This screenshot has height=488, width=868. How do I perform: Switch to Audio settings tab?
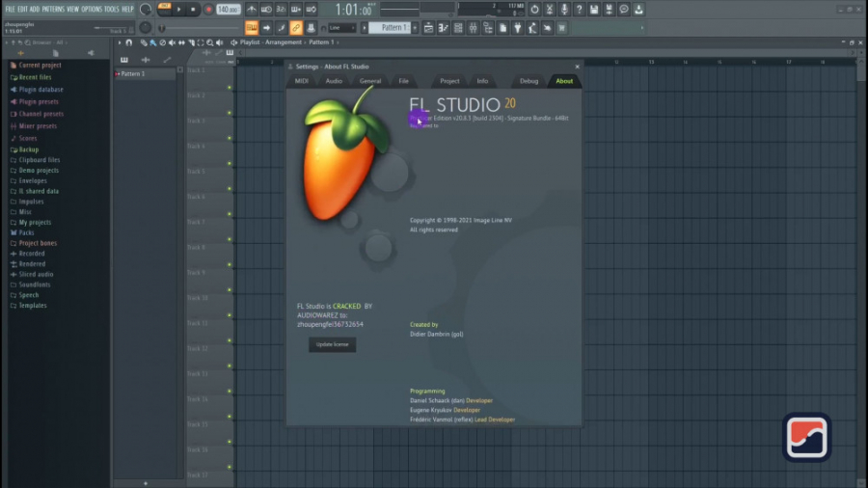tap(334, 81)
